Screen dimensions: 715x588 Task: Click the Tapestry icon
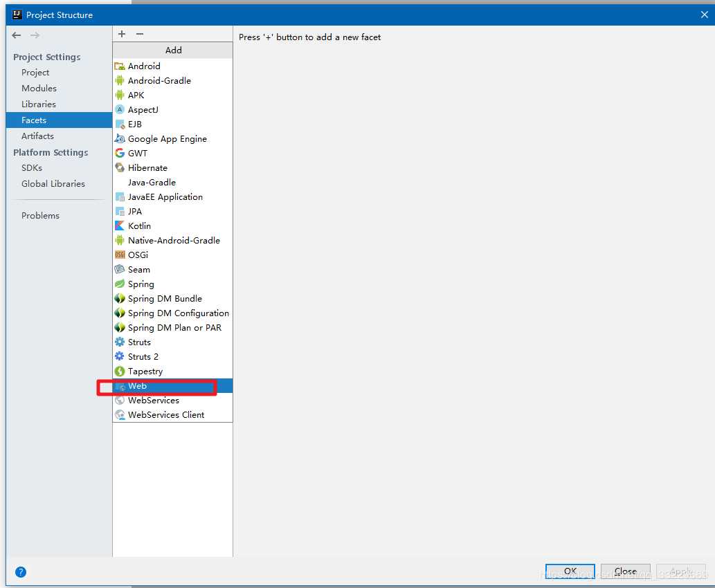120,371
